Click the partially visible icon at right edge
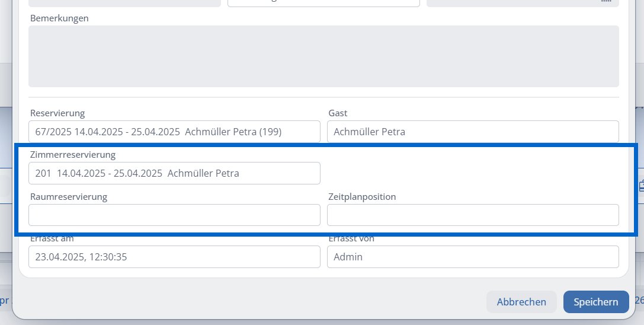The image size is (644, 325). pyautogui.click(x=641, y=186)
